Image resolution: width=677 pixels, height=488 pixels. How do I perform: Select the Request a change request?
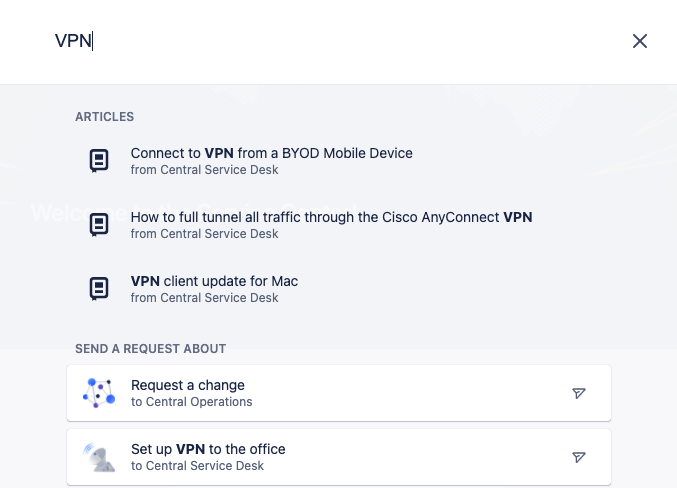188,385
